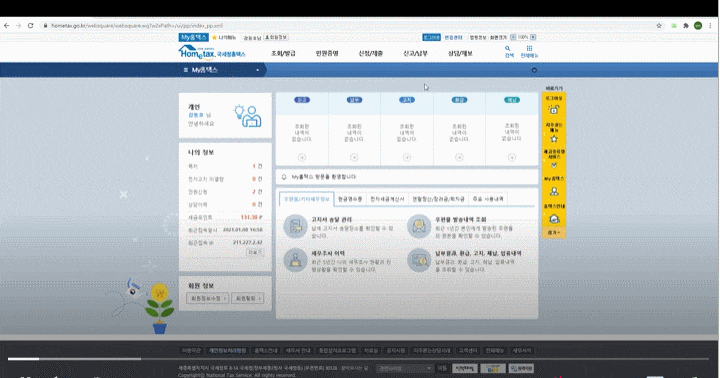Click the 이동 button in footer
720x378 pixels.
[x=442, y=368]
